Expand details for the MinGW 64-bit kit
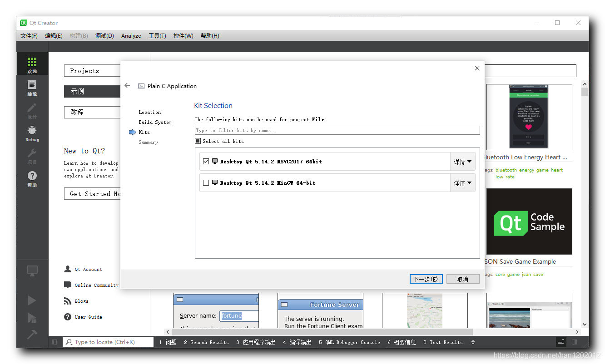Image resolution: width=605 pixels, height=364 pixels. (462, 183)
